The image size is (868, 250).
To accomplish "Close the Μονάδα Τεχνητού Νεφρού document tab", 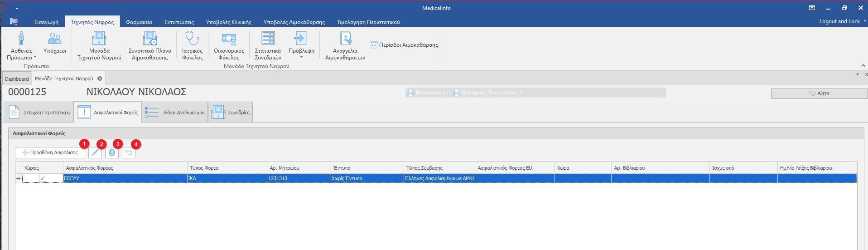I will pyautogui.click(x=100, y=78).
